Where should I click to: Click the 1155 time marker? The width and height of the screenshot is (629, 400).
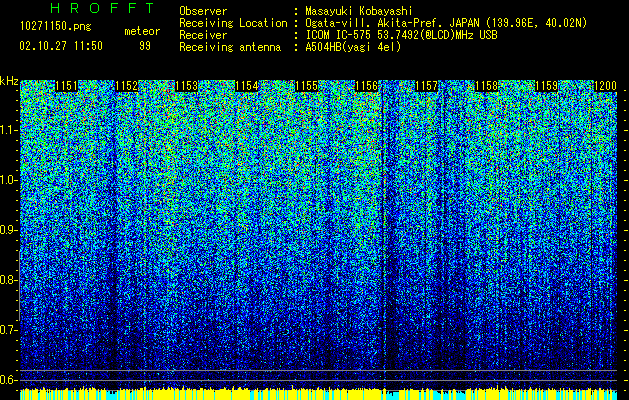click(x=306, y=86)
